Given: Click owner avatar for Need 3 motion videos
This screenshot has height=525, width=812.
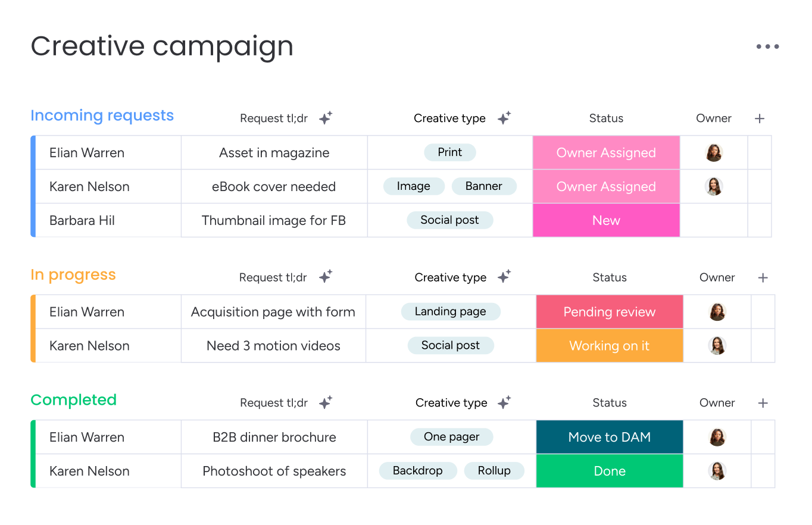Looking at the screenshot, I should (x=717, y=346).
